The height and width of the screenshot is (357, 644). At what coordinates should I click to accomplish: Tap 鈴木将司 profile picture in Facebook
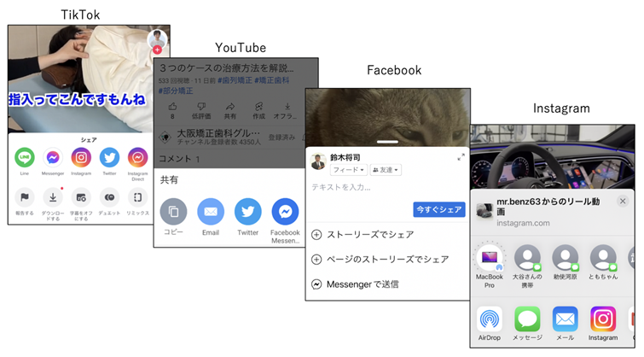pyautogui.click(x=318, y=161)
